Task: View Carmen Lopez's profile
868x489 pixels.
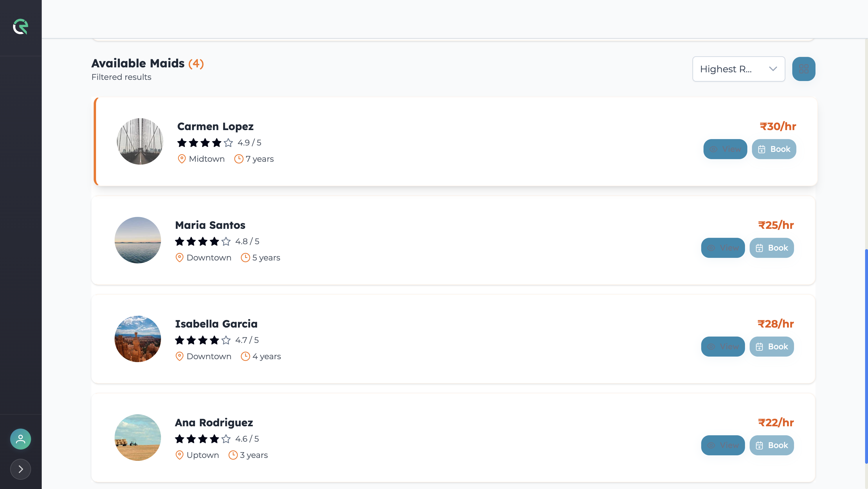Action: tap(725, 149)
